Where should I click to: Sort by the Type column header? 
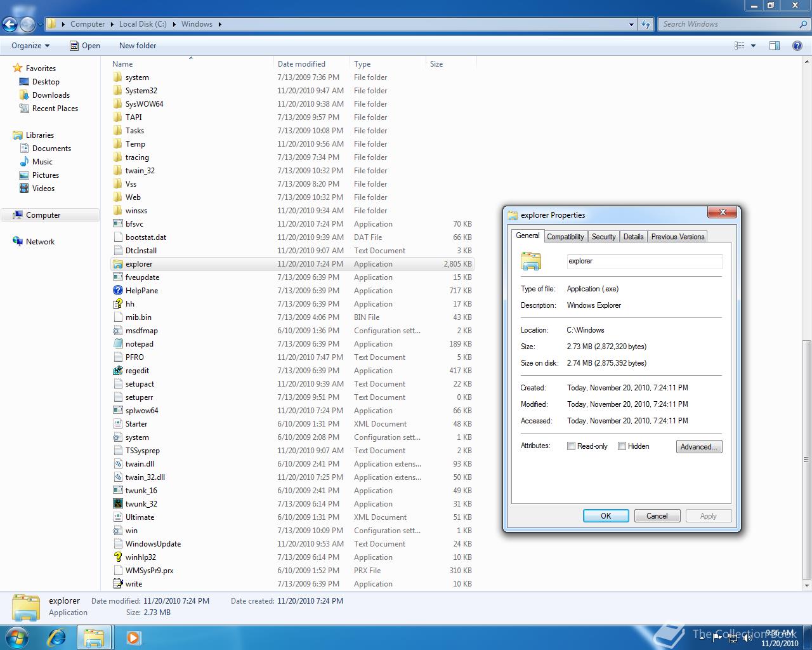(x=388, y=64)
